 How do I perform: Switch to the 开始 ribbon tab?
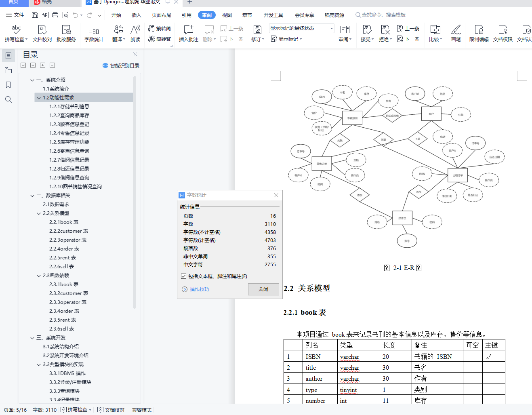tap(116, 15)
